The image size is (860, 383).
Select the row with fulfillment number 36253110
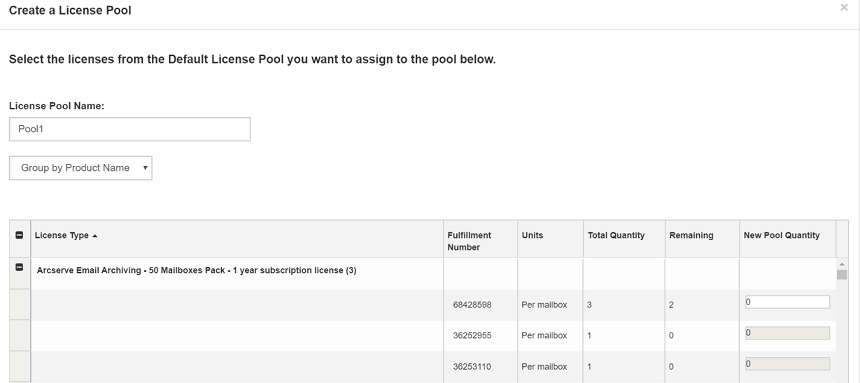423,367
